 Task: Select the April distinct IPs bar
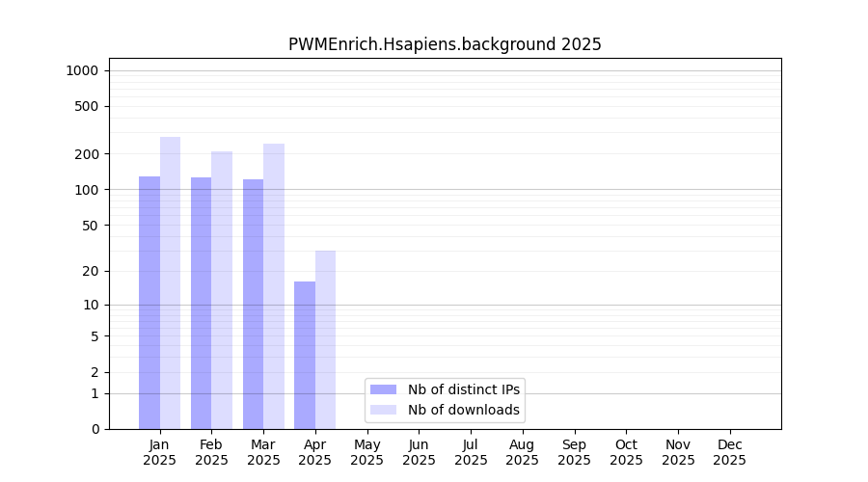[305, 355]
